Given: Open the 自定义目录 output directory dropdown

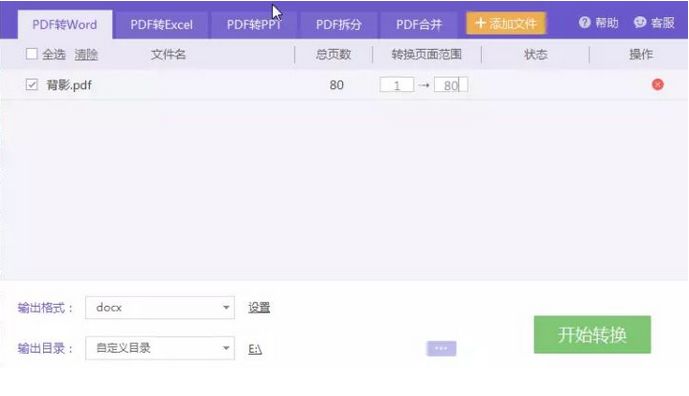Looking at the screenshot, I should (160, 348).
